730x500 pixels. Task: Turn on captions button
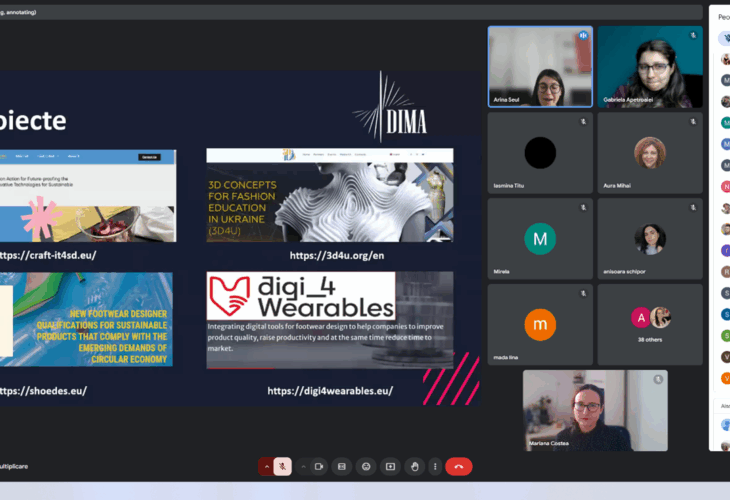pos(342,466)
